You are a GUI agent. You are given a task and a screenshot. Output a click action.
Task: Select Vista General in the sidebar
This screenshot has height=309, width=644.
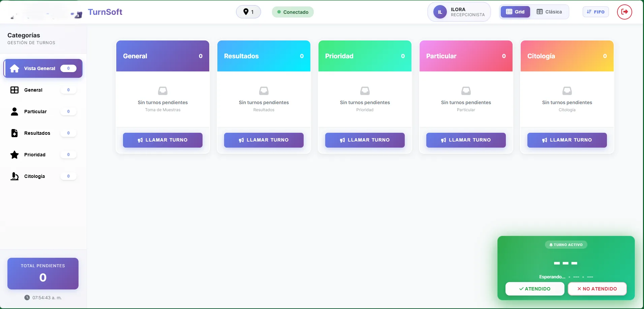[43, 68]
